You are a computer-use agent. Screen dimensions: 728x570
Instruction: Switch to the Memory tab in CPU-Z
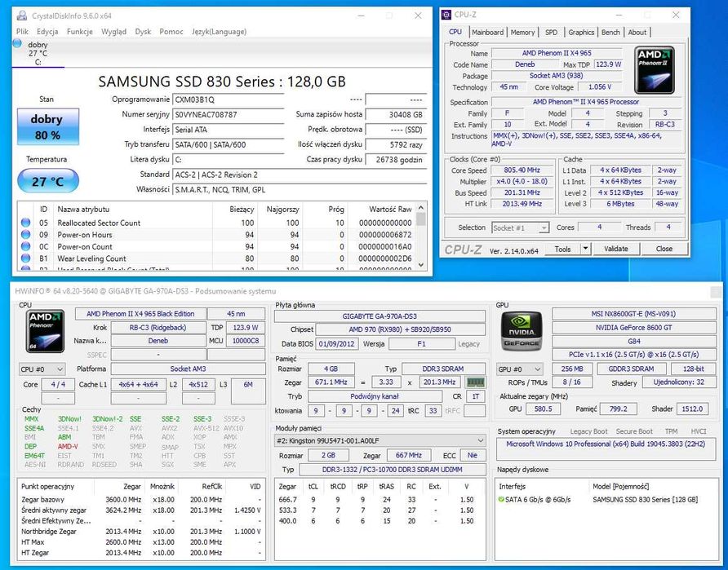pyautogui.click(x=523, y=32)
